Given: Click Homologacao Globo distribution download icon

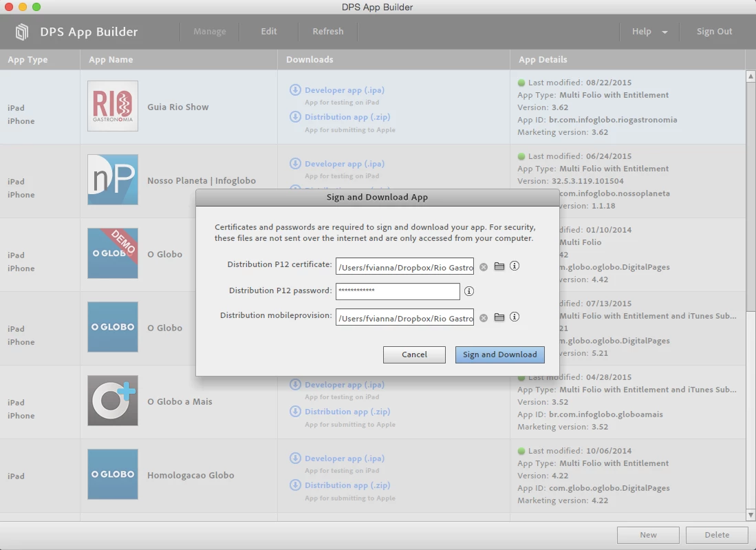Looking at the screenshot, I should coord(295,485).
